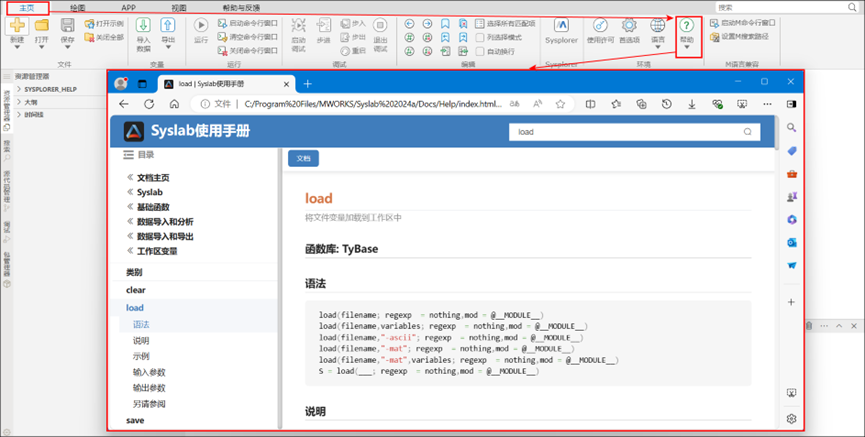Open the 文档主页 link in sidebar

[153, 178]
